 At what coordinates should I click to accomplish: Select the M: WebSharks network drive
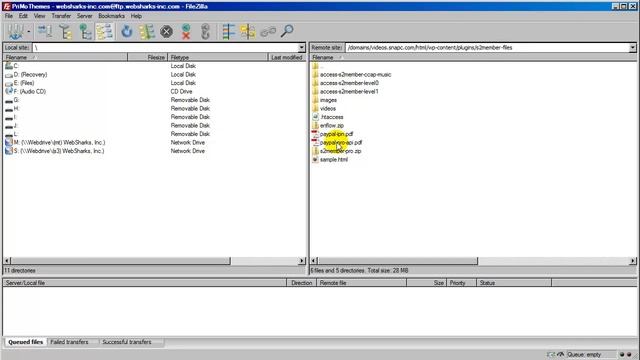pyautogui.click(x=56, y=142)
